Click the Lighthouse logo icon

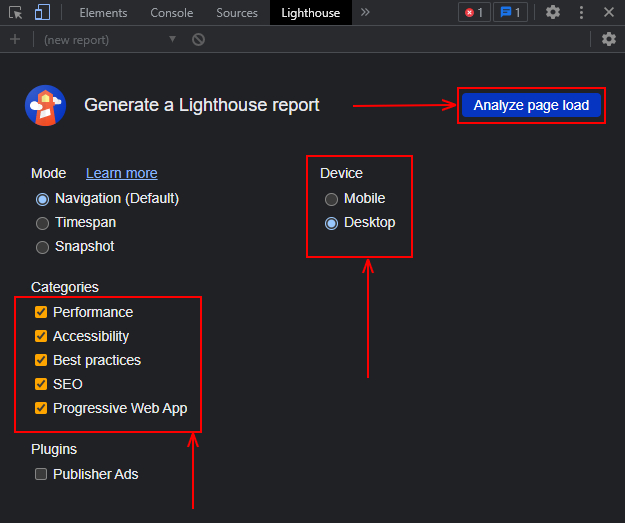[45, 105]
